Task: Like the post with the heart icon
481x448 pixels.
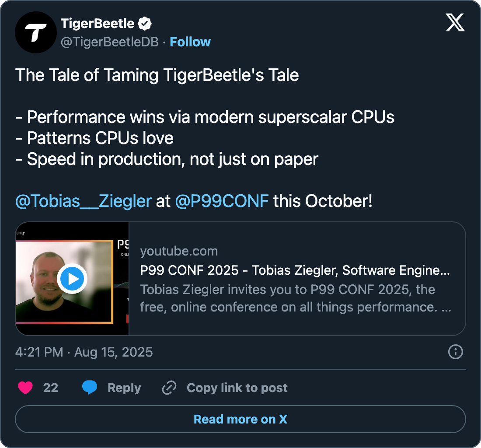Action: tap(25, 388)
